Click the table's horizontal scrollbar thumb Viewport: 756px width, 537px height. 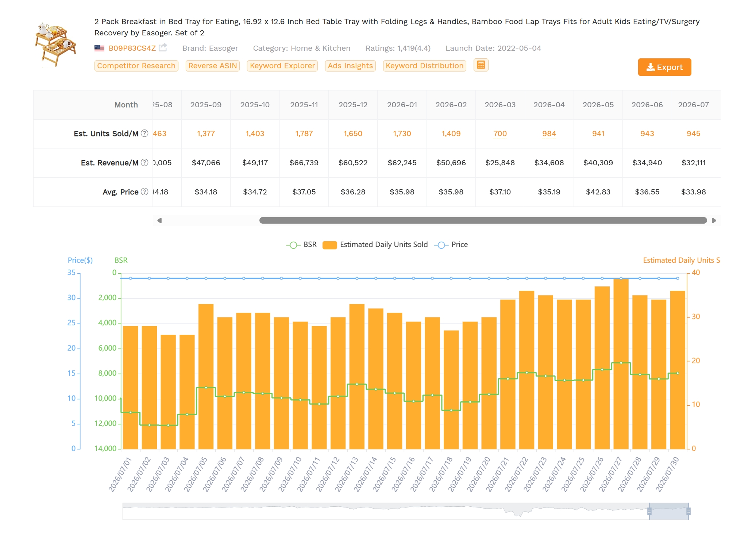pos(483,220)
